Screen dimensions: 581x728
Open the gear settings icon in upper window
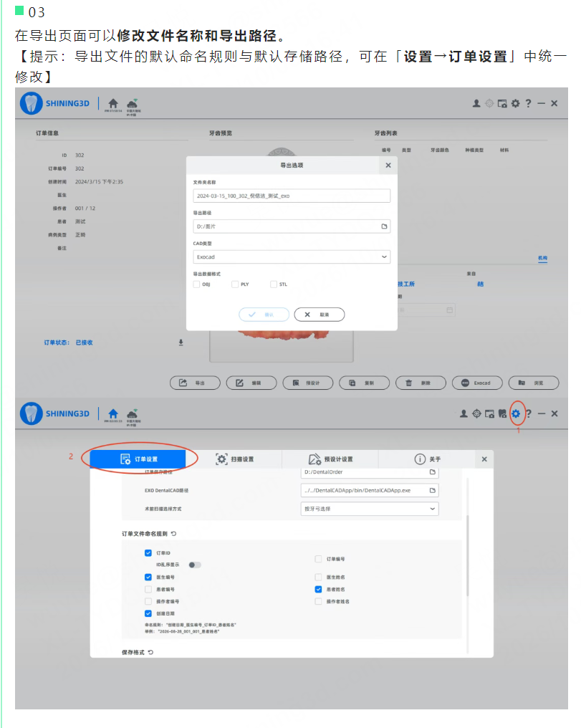tap(515, 103)
